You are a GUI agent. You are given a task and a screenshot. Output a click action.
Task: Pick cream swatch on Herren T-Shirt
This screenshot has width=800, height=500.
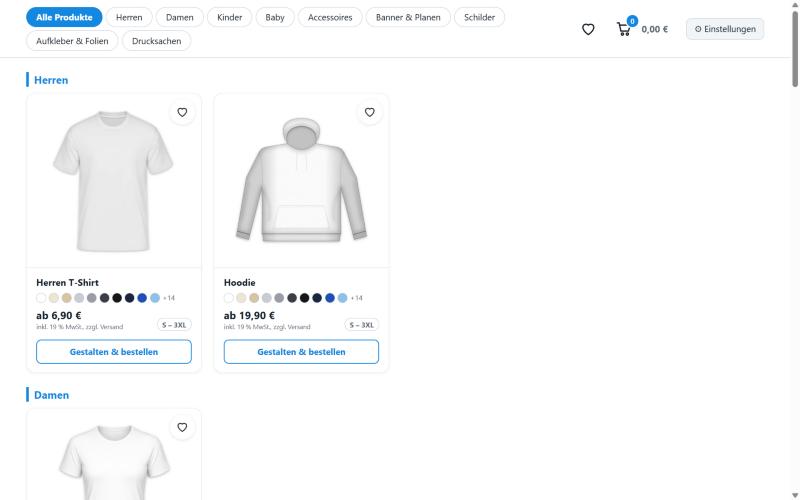(54, 298)
